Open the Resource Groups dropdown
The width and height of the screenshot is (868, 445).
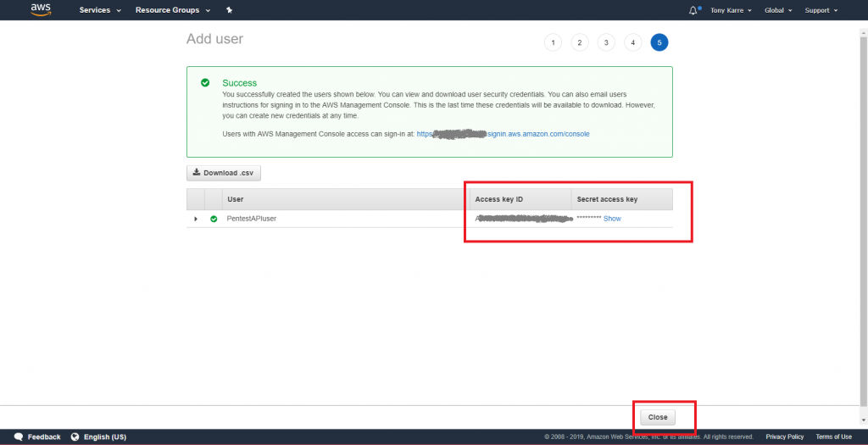[x=173, y=10]
